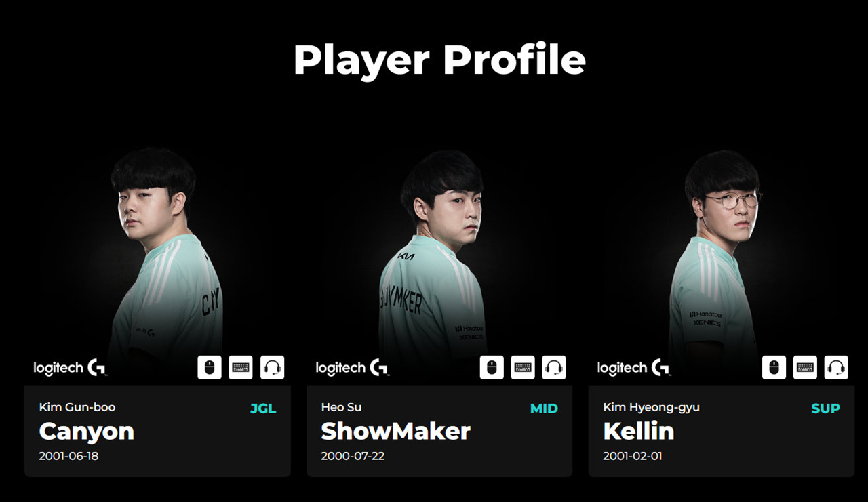Select Kellin's headset icon
Viewport: 868px width, 502px height.
(x=836, y=367)
